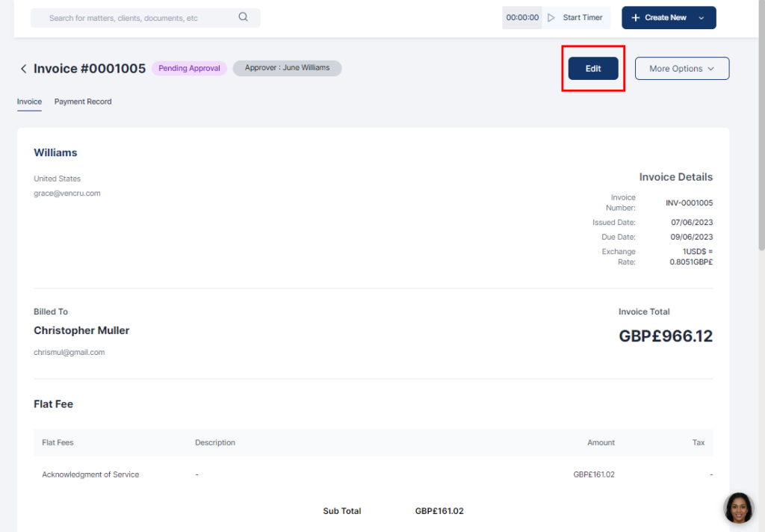Expand the Create New dropdown chevron

701,18
